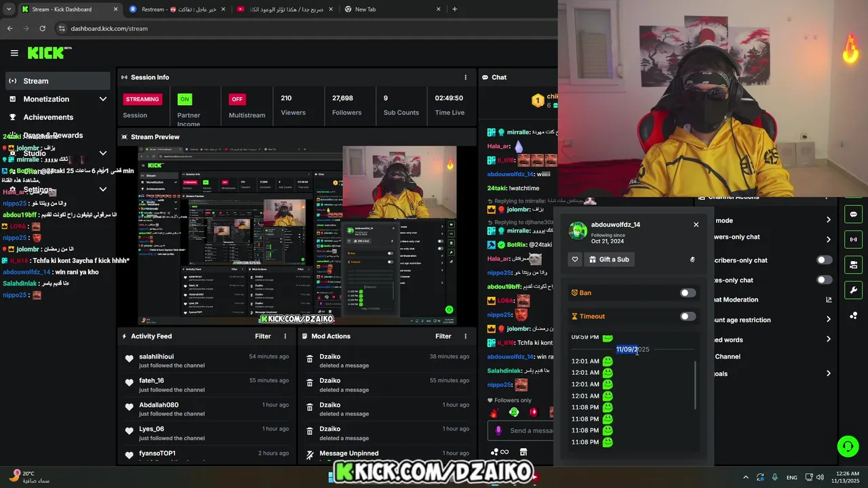Expand the slow mode option chevron
Screen dimensions: 868x488
click(x=828, y=220)
